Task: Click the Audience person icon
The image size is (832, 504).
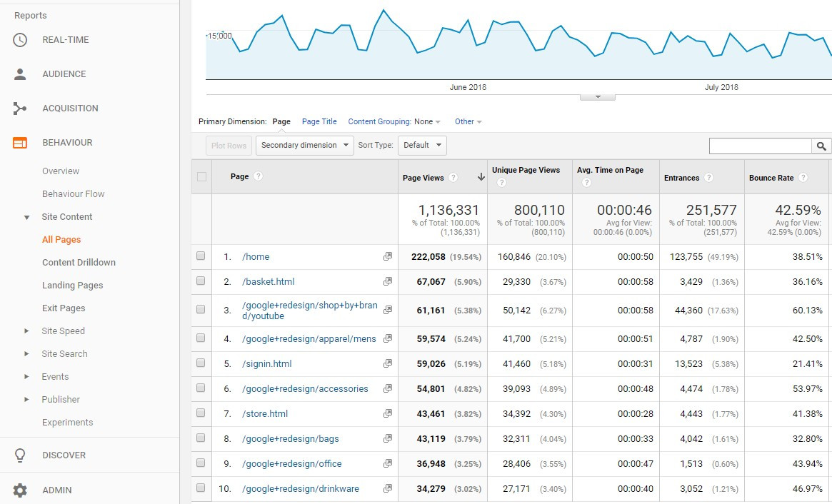Action: tap(20, 74)
